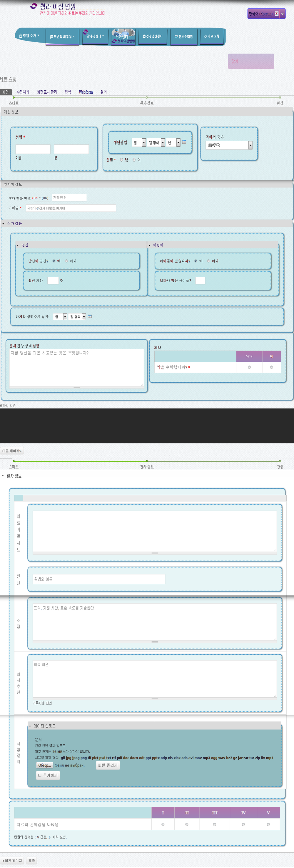Open the birth date calendar picker icon
The width and height of the screenshot is (294, 868).
click(184, 142)
